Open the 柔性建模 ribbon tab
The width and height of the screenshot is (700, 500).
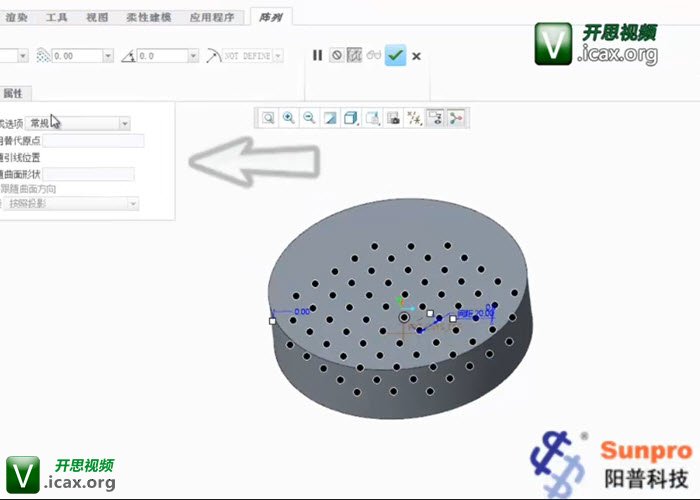pyautogui.click(x=149, y=17)
